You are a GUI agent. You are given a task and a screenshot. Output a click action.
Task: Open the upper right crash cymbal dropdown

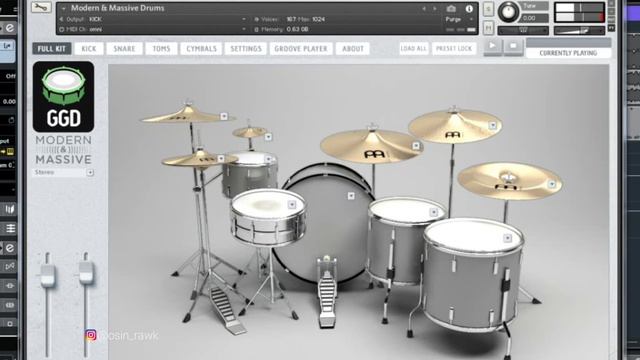(493, 125)
